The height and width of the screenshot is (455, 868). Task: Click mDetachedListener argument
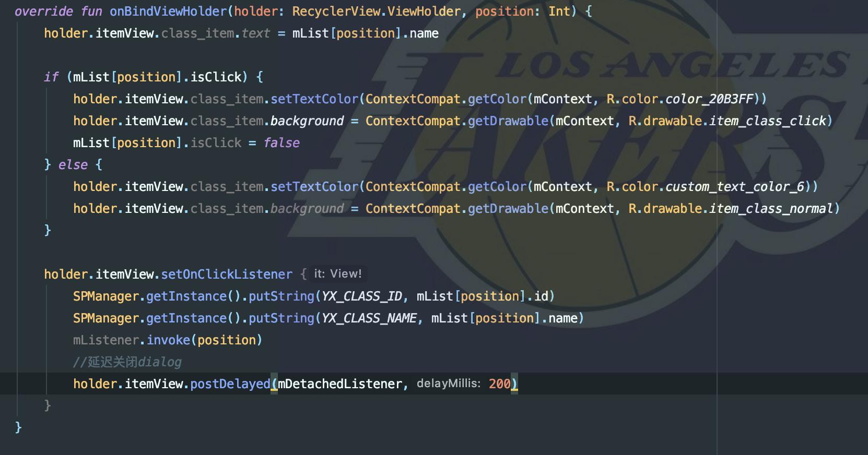[x=340, y=384]
